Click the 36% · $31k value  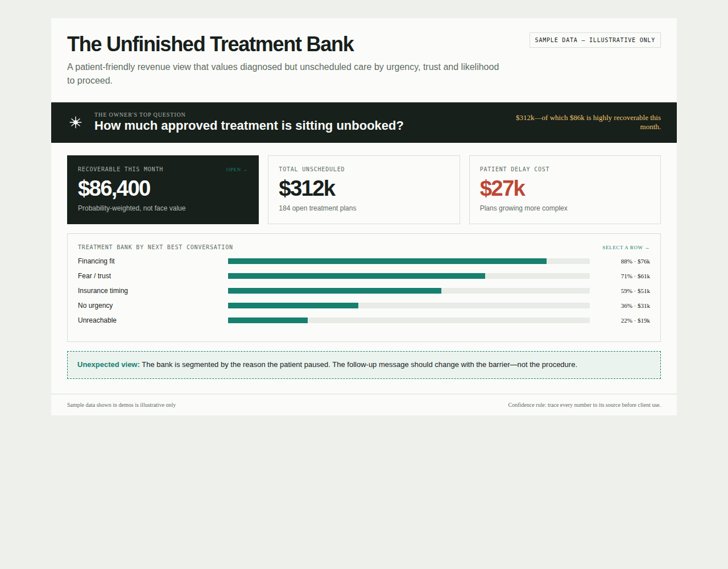tap(635, 306)
